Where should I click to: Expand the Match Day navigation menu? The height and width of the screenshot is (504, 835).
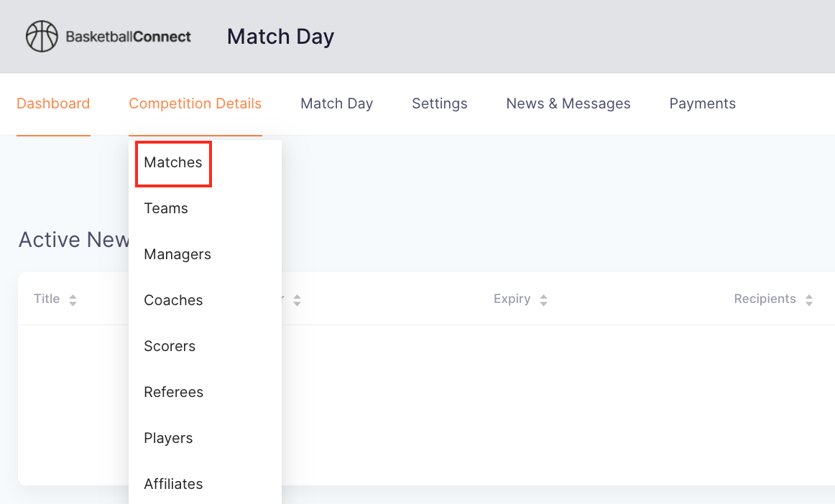(336, 103)
